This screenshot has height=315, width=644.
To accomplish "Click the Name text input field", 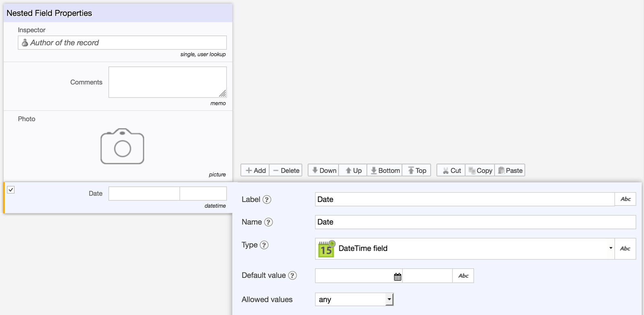I will tap(475, 222).
